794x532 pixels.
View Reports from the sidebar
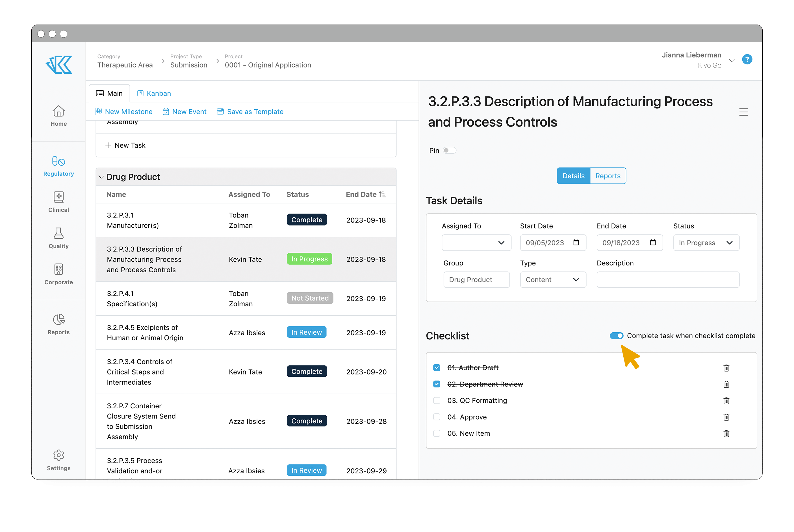tap(58, 324)
